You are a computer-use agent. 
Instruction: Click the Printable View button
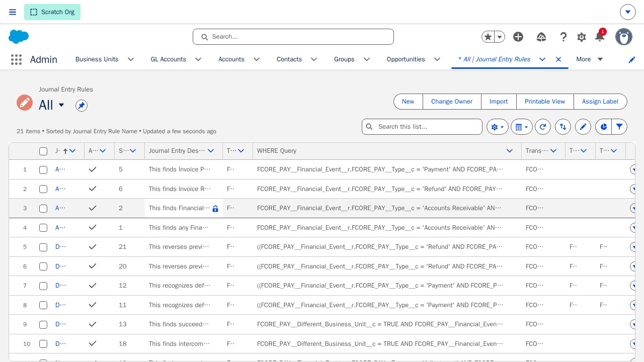(545, 102)
